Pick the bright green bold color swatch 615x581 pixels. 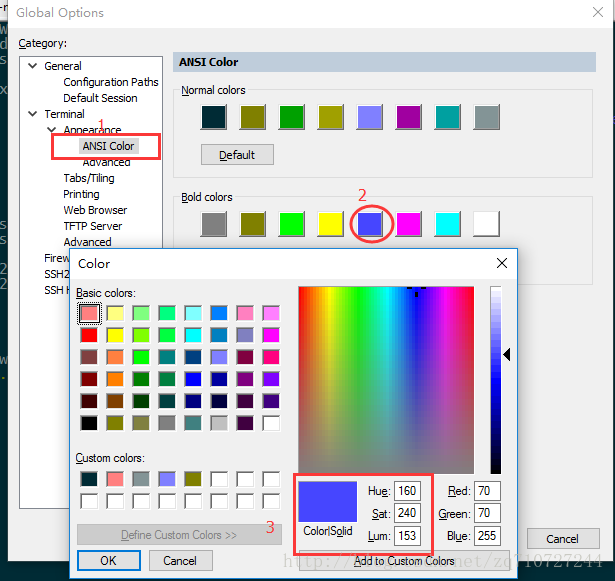tap(292, 224)
